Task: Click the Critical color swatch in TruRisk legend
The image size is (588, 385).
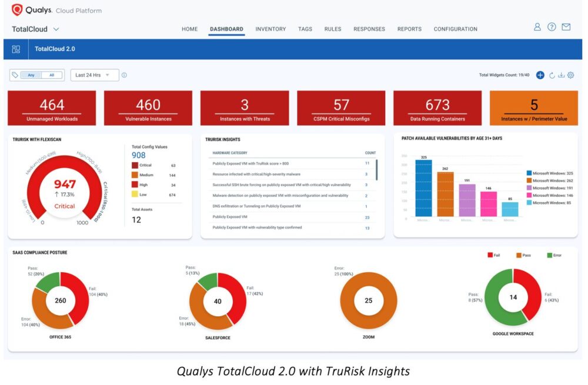Action: (x=135, y=165)
